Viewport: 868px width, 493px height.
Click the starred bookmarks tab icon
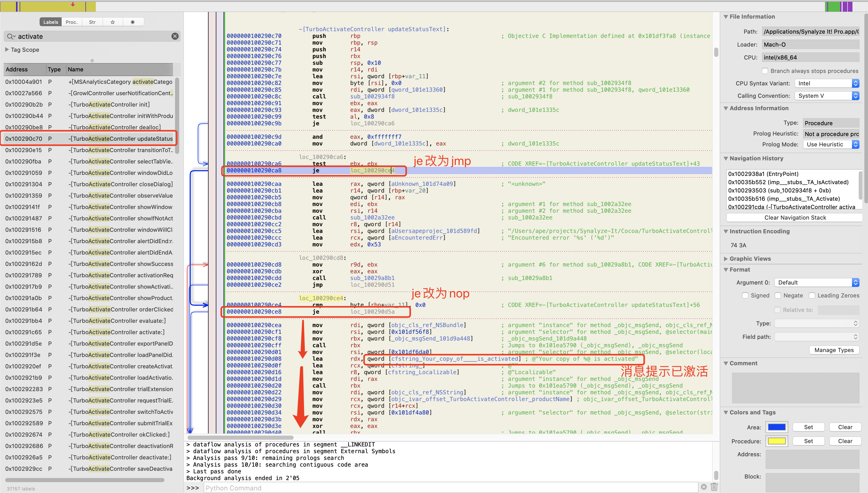tap(113, 22)
